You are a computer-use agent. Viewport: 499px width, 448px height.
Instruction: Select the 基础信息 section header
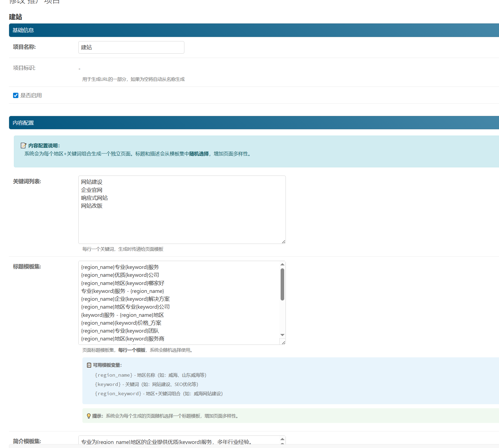23,30
